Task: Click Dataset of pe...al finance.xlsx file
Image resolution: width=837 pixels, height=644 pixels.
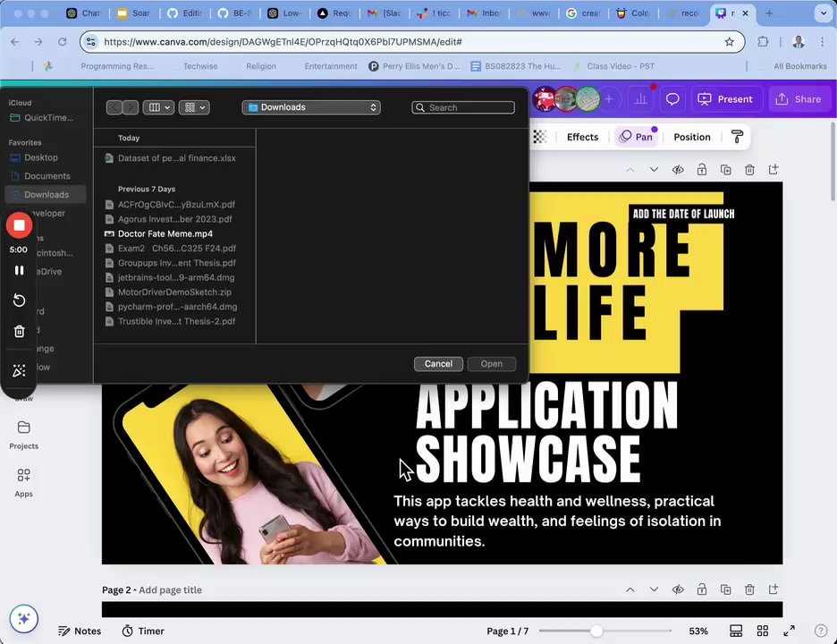Action: tap(177, 158)
